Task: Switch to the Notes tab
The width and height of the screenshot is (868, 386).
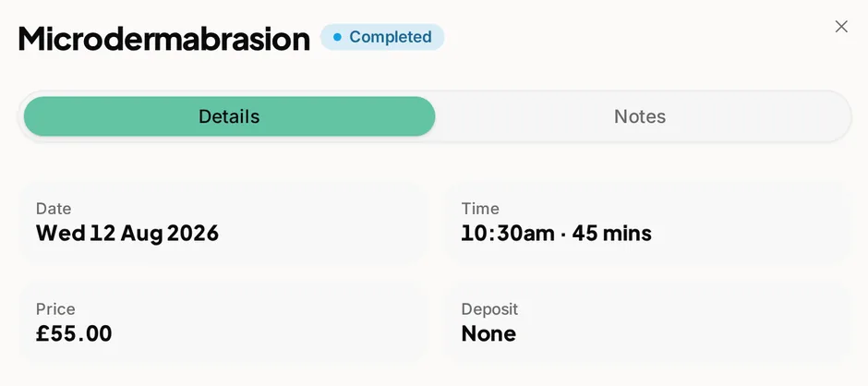Action: point(640,116)
